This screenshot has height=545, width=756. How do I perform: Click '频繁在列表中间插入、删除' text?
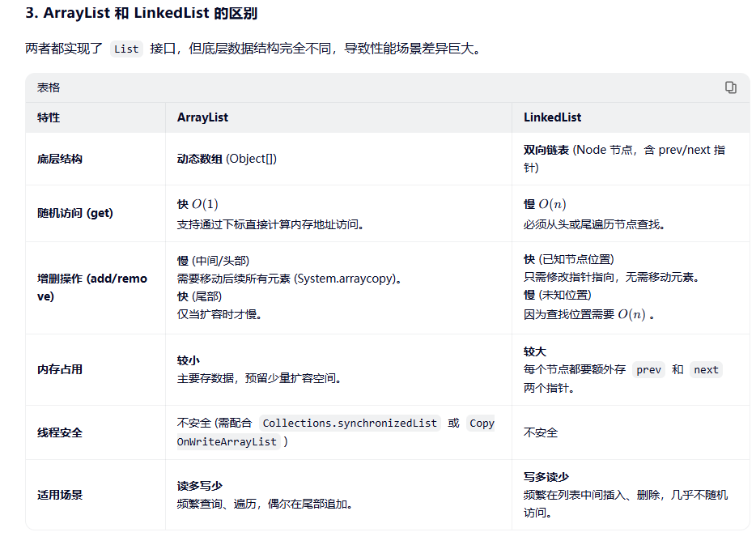(x=592, y=495)
